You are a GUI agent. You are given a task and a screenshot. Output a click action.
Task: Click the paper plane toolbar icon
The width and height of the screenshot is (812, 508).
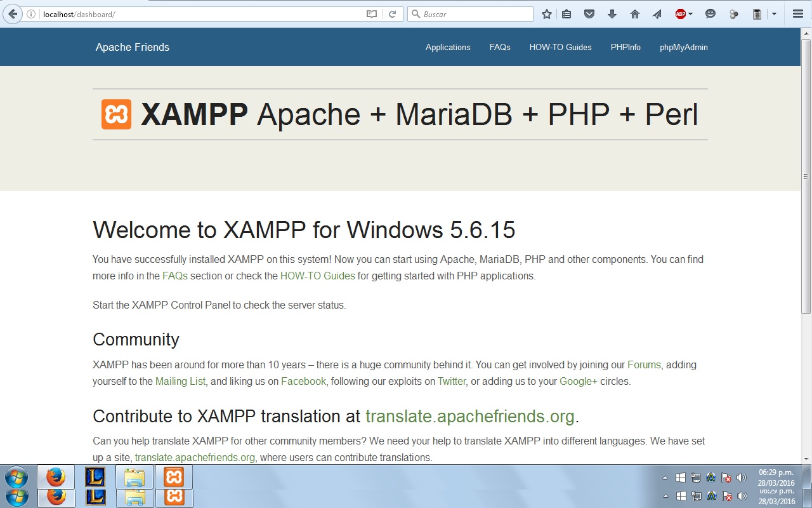(x=657, y=14)
